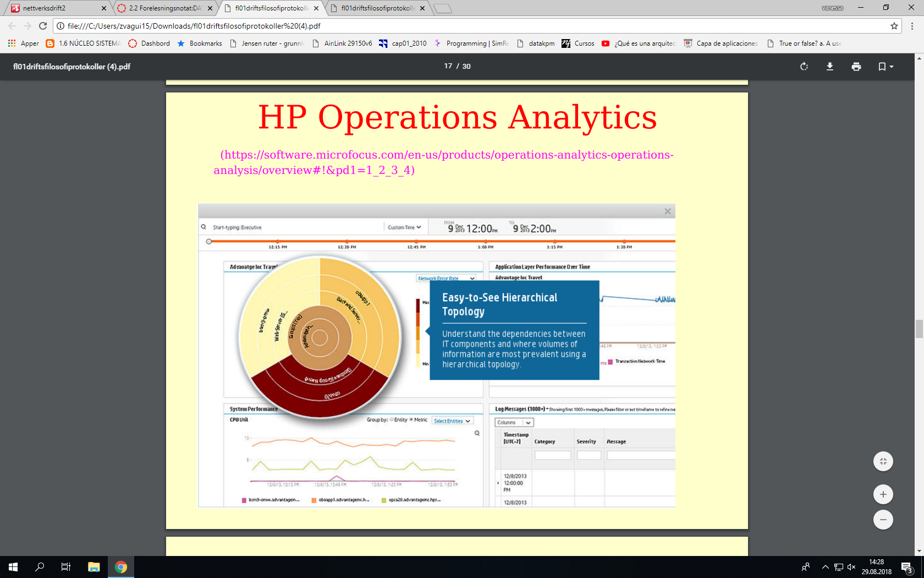Print the PDF document
Viewport: 924px width, 578px height.
coord(856,67)
